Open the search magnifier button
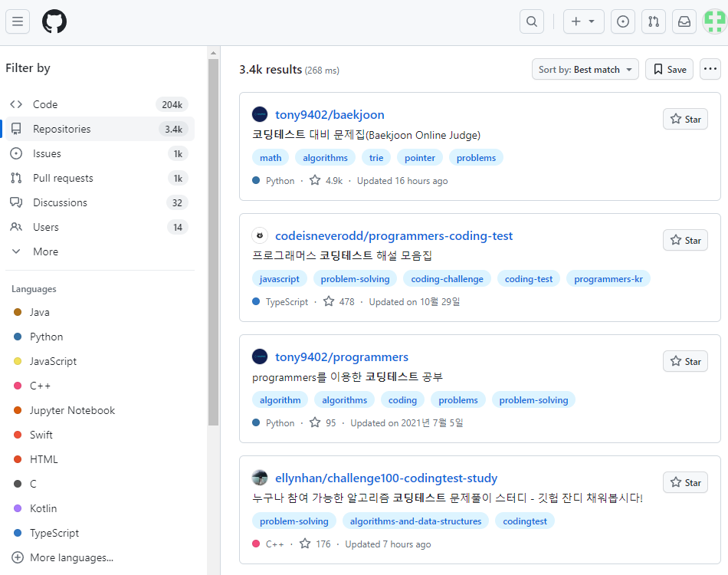 click(x=532, y=21)
